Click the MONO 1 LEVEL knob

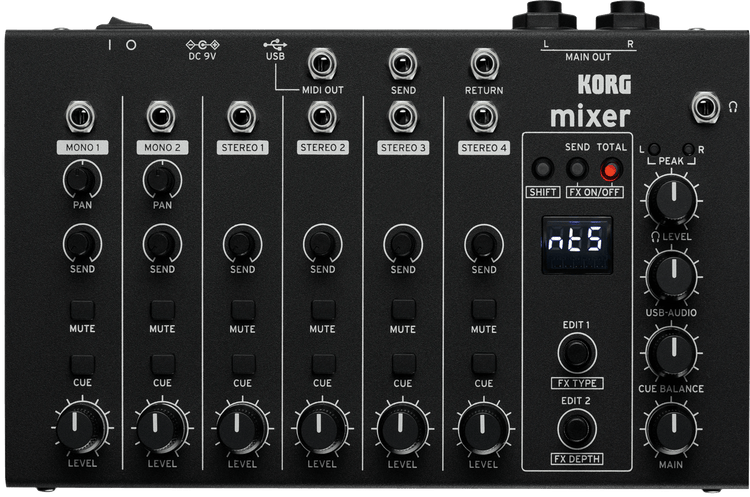81,427
